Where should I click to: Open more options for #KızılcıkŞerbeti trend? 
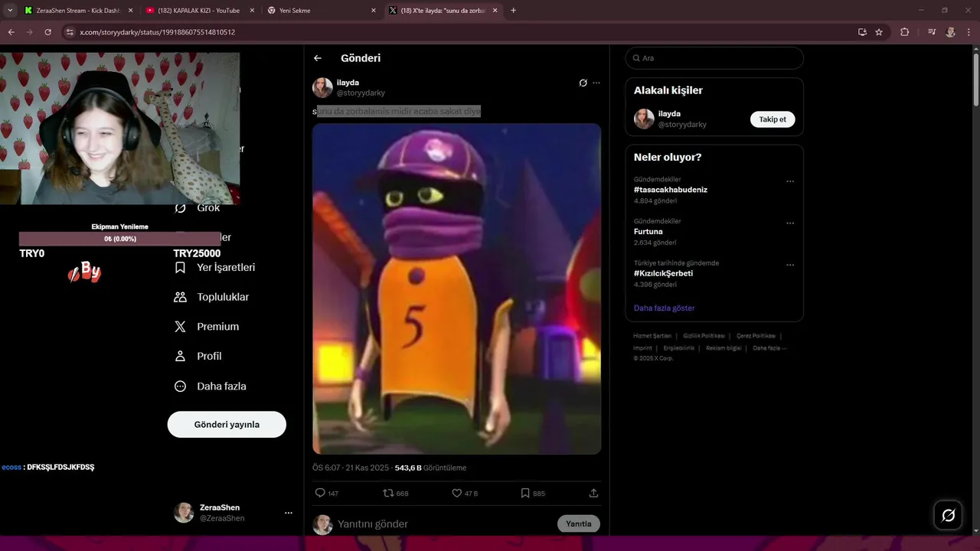point(790,265)
